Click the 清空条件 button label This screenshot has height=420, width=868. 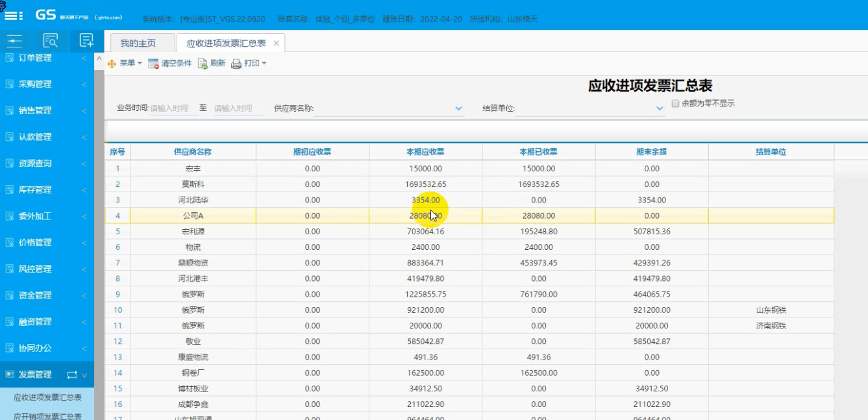pyautogui.click(x=176, y=64)
